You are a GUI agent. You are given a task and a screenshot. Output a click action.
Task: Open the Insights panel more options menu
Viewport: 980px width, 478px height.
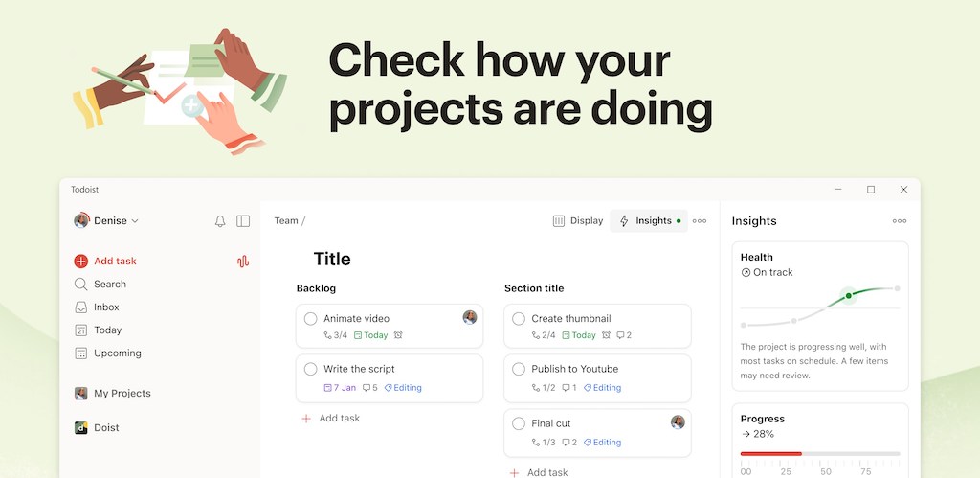pos(899,221)
